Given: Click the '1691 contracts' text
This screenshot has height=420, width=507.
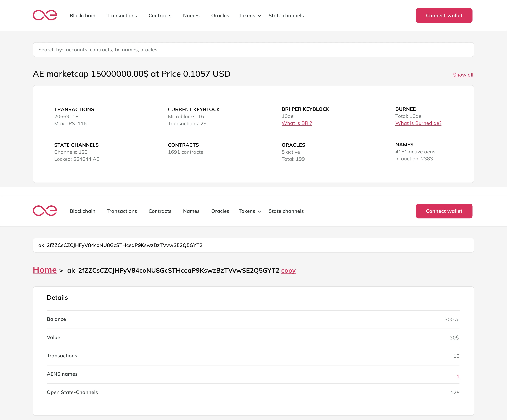Looking at the screenshot, I should [x=185, y=152].
